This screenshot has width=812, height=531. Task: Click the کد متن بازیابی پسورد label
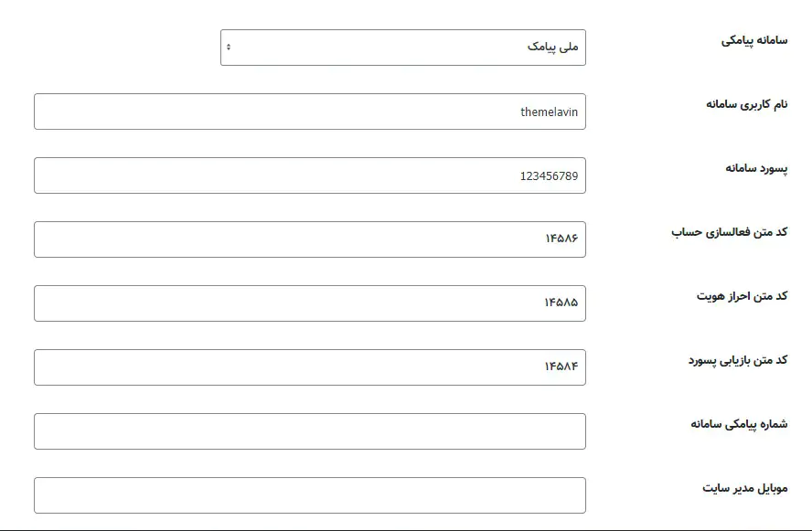click(737, 360)
